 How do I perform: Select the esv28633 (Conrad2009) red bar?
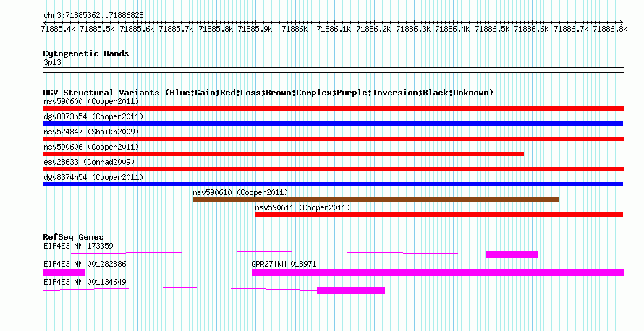(333, 169)
